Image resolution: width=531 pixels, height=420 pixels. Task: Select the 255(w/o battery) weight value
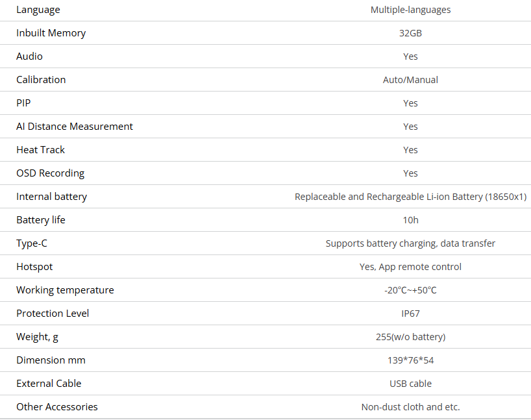[410, 337]
